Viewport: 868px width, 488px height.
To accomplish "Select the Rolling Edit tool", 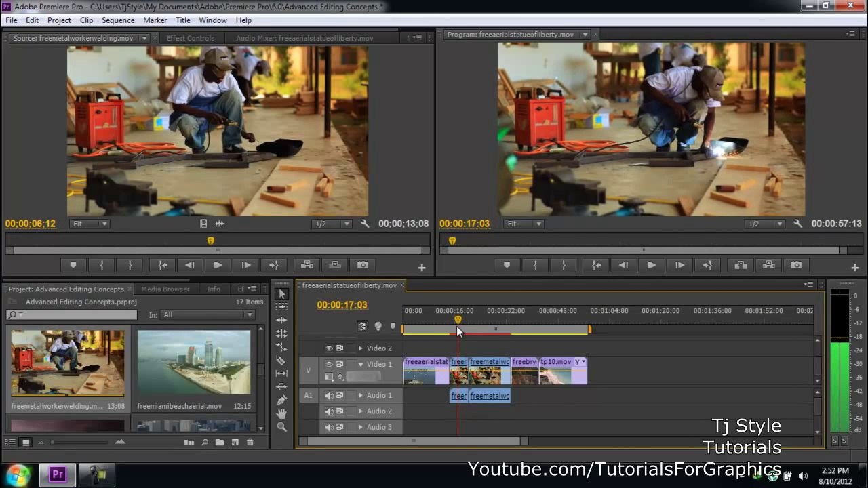I will pos(282,333).
